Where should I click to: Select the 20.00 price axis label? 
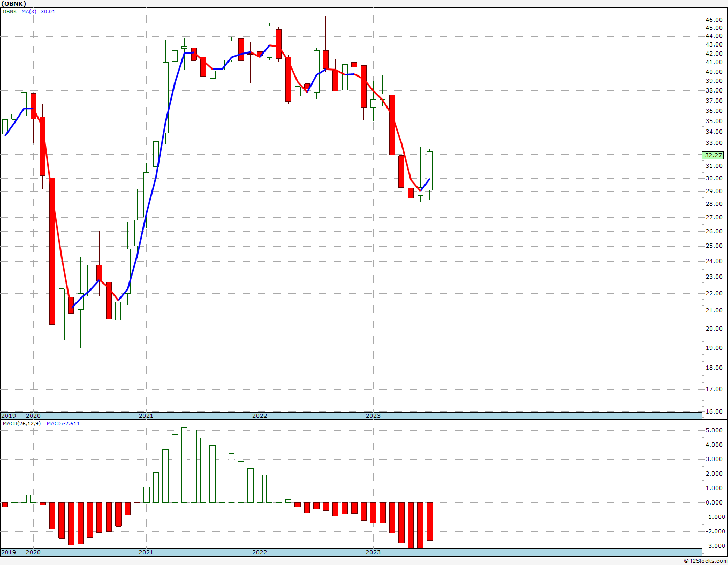[x=714, y=329]
